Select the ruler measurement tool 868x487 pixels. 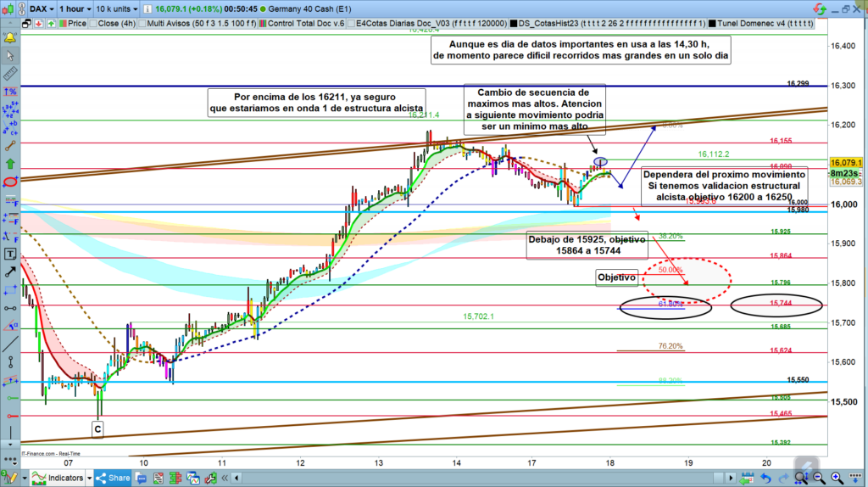tap(11, 75)
